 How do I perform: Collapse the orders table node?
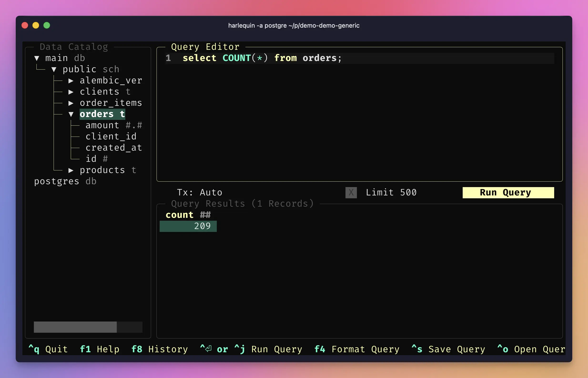(x=71, y=114)
